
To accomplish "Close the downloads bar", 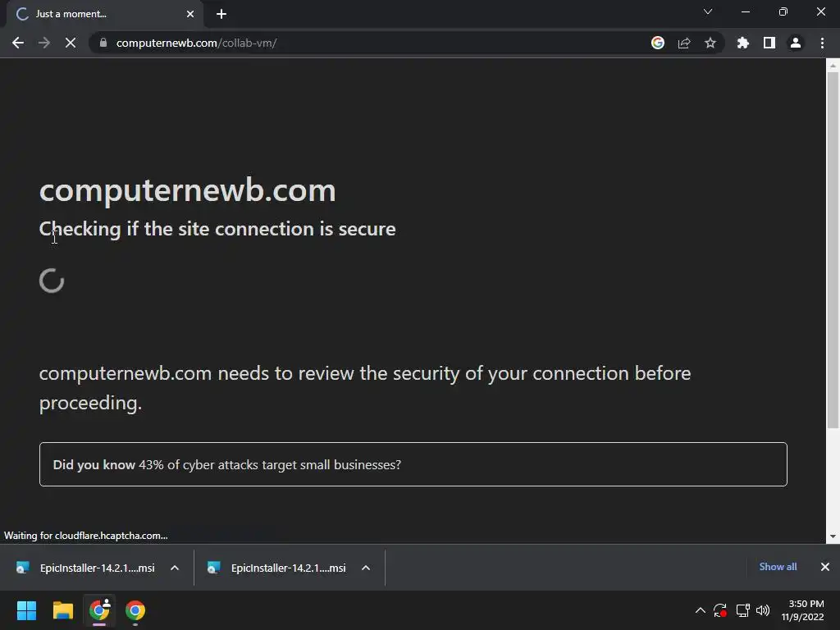I will coord(825,567).
